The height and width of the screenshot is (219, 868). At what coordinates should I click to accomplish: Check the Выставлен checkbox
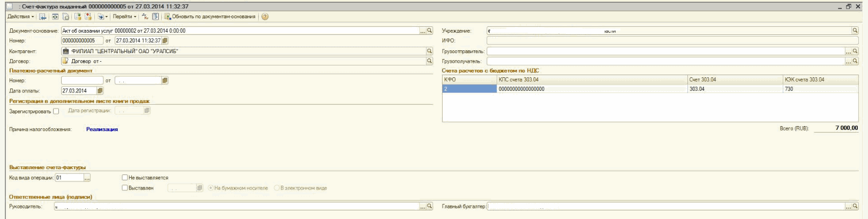click(125, 188)
